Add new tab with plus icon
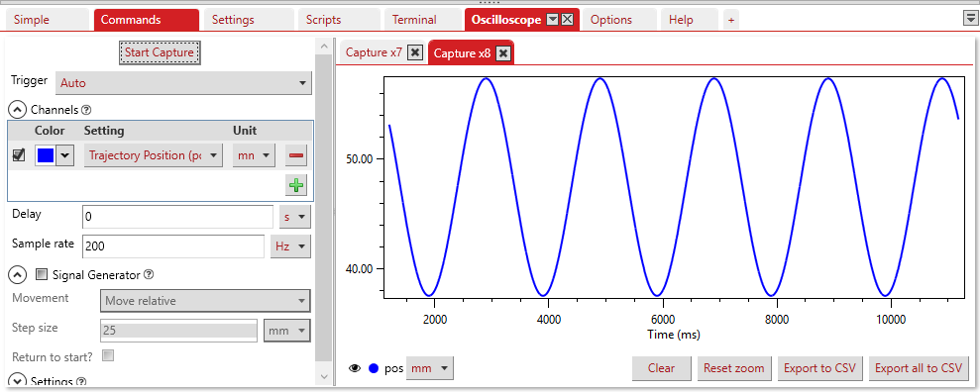Viewport: 980px width, 392px height. 730,20
